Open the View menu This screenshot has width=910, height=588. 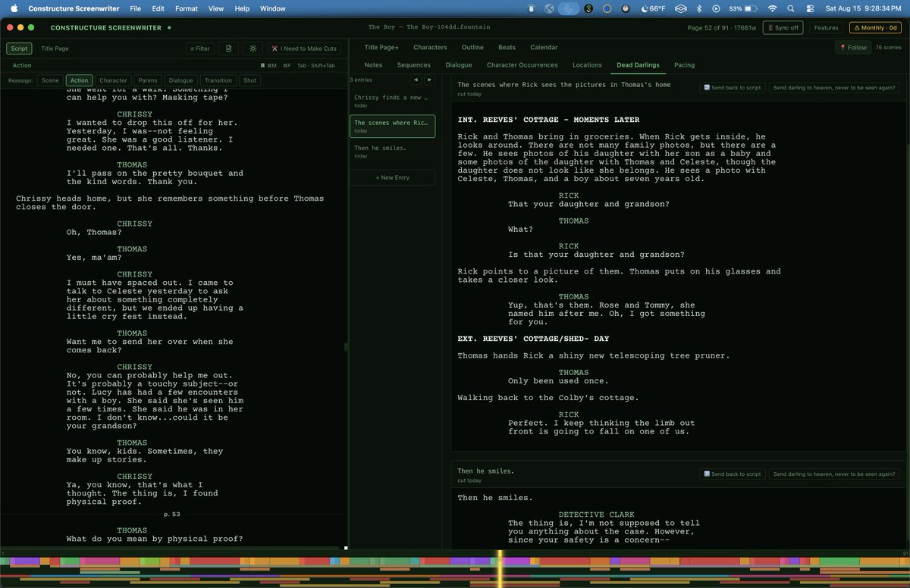point(216,8)
